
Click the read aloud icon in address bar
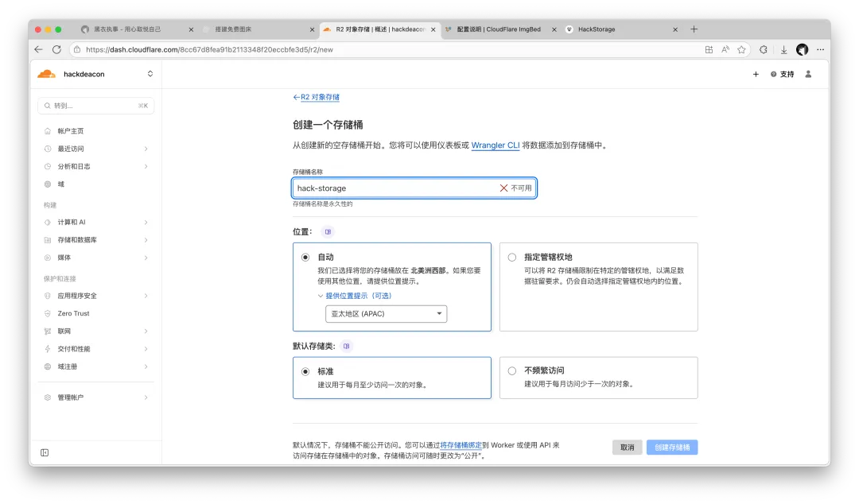(x=725, y=49)
